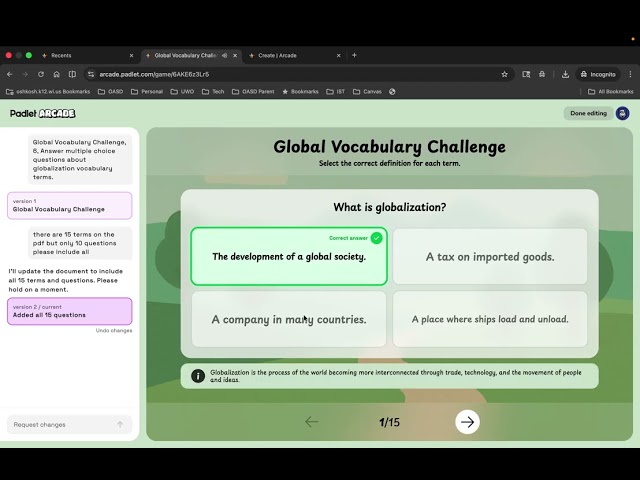Screen dimensions: 640x480
Task: Click browser forward arrow
Action: click(x=25, y=74)
